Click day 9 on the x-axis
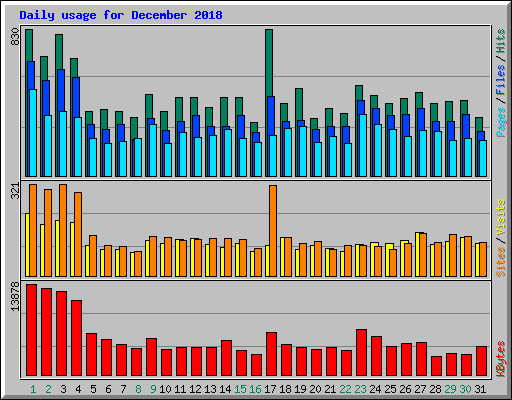This screenshot has width=512, height=400. pyautogui.click(x=153, y=389)
